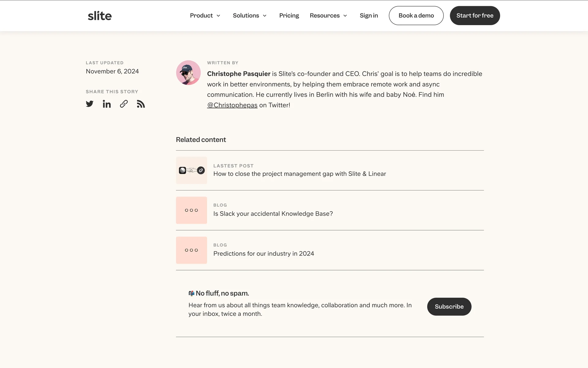The height and width of the screenshot is (368, 588).
Task: Open 'Predictions for our industry in 2024' article
Action: pyautogui.click(x=263, y=254)
